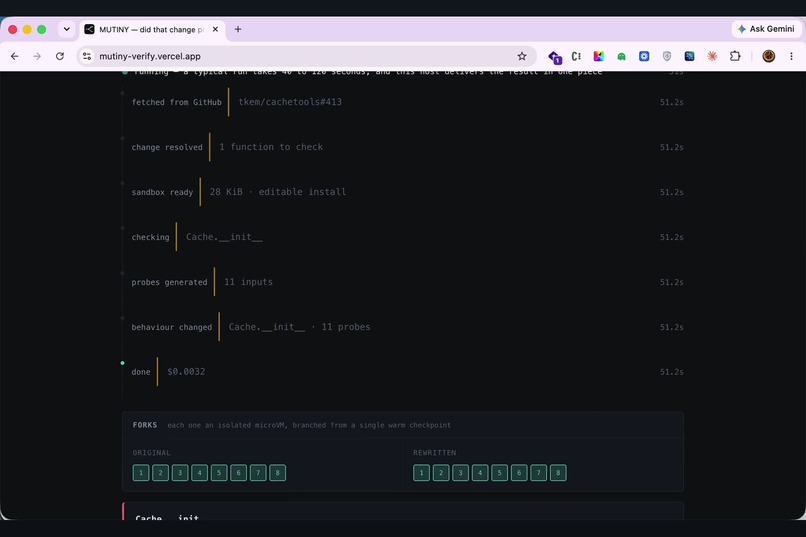Select Rewritten fork box 8
Viewport: 806px width, 537px height.
[558, 473]
